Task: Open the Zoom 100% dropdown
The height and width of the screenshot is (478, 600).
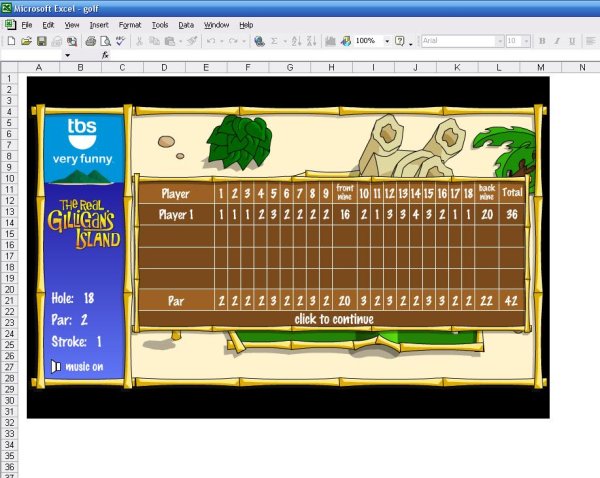Action: coord(387,41)
